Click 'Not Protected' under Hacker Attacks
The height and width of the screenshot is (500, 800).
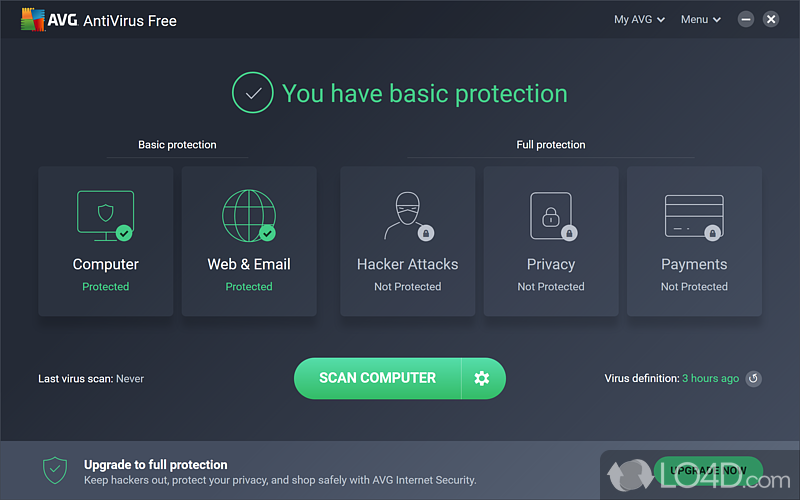pyautogui.click(x=408, y=287)
